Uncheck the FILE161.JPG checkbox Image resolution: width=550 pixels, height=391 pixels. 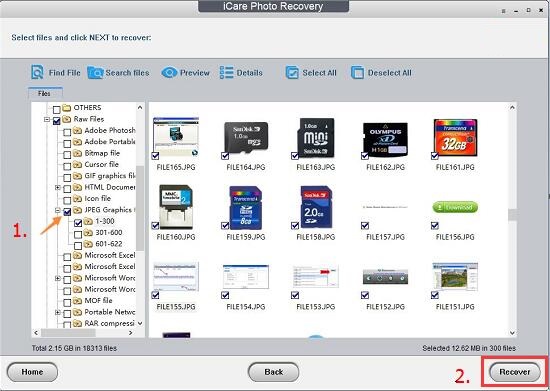click(x=435, y=156)
